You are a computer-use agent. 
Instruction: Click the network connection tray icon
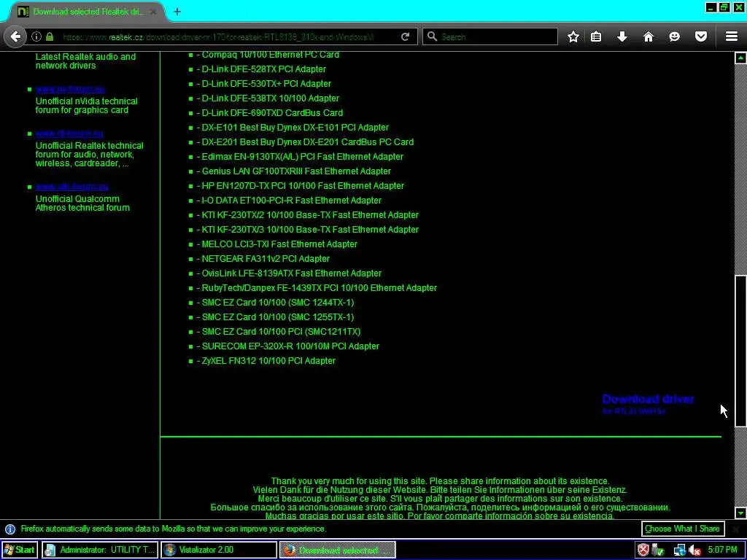(679, 550)
